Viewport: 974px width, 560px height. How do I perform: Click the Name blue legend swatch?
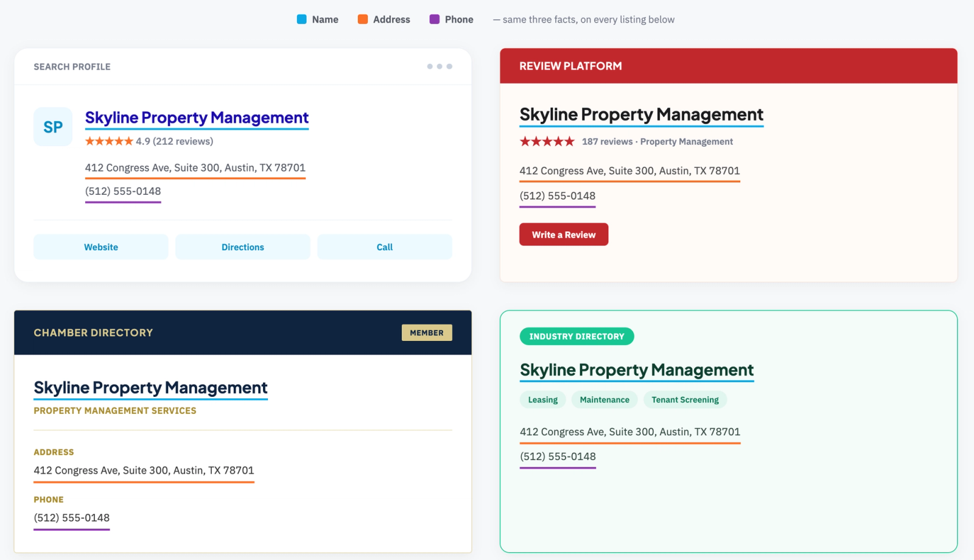[x=301, y=19]
